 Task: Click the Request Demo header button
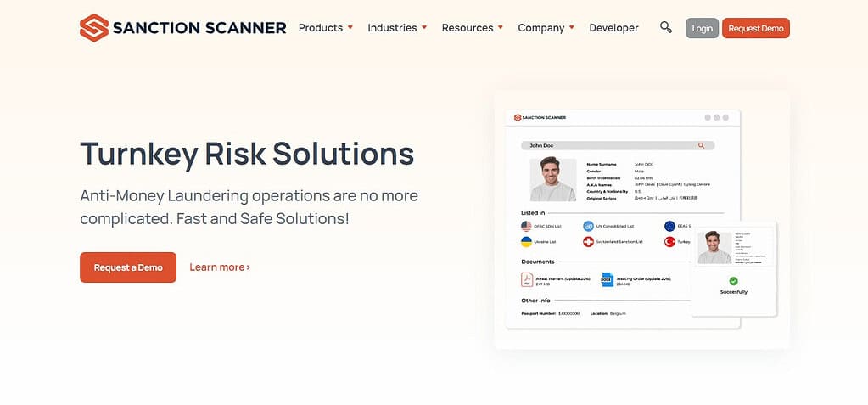coord(756,28)
